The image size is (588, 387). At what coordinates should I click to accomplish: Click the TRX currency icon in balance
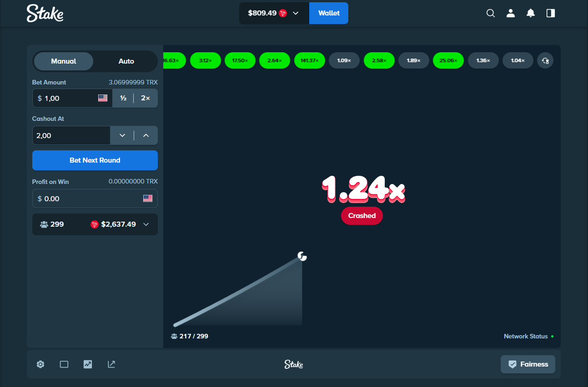(x=283, y=13)
